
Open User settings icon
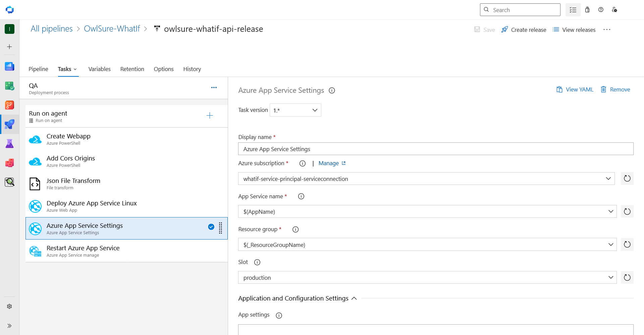614,10
